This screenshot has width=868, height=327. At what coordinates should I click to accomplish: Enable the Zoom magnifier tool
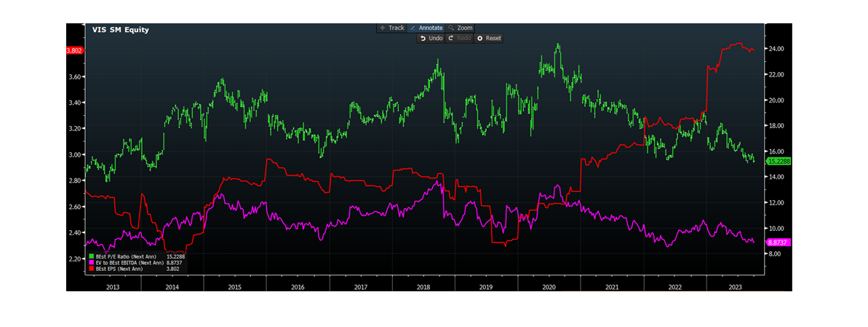click(460, 28)
